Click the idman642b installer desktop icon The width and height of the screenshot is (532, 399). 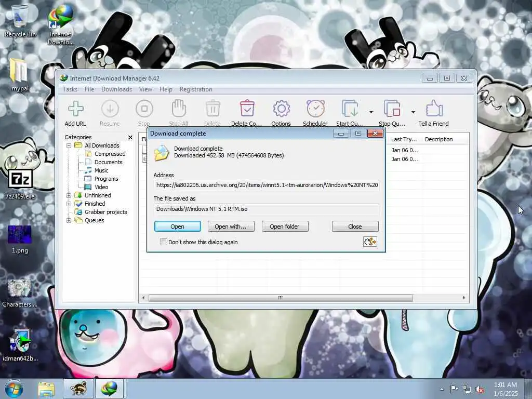click(x=20, y=345)
